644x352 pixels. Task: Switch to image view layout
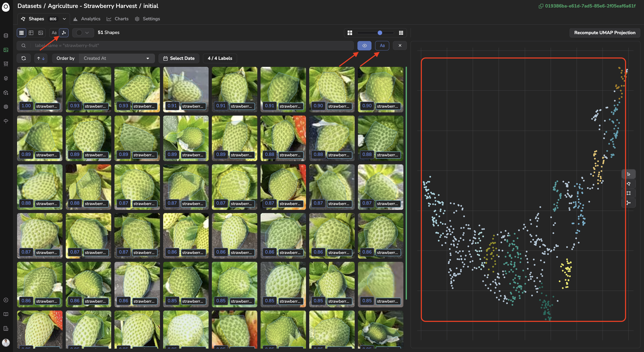point(41,33)
